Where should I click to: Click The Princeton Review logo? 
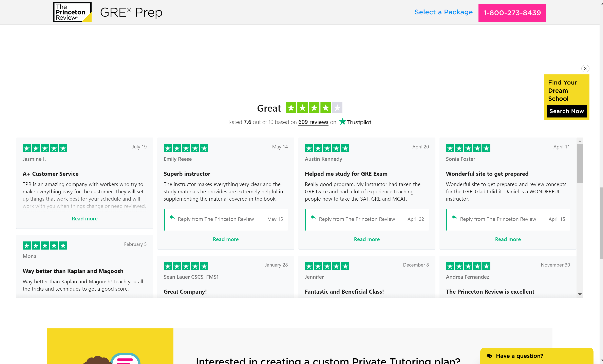(72, 12)
